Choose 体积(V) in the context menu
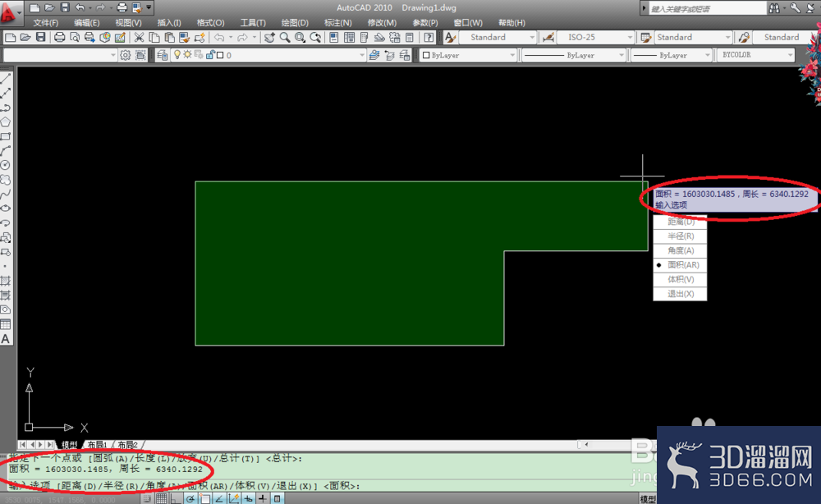 click(x=680, y=279)
